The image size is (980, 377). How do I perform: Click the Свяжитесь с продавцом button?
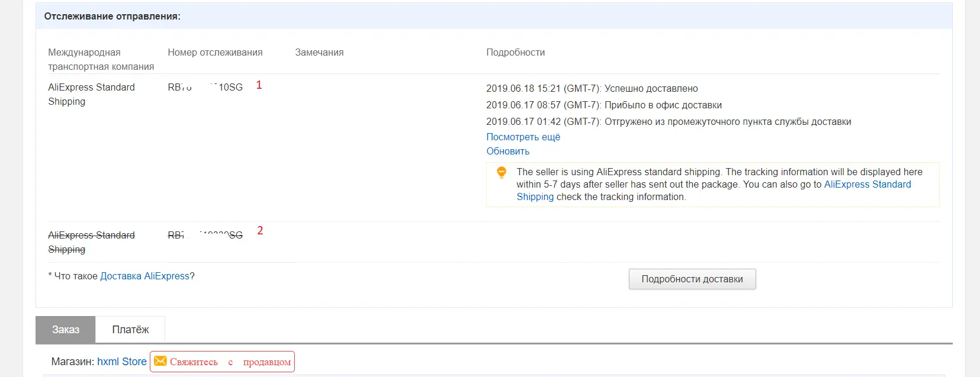point(222,362)
